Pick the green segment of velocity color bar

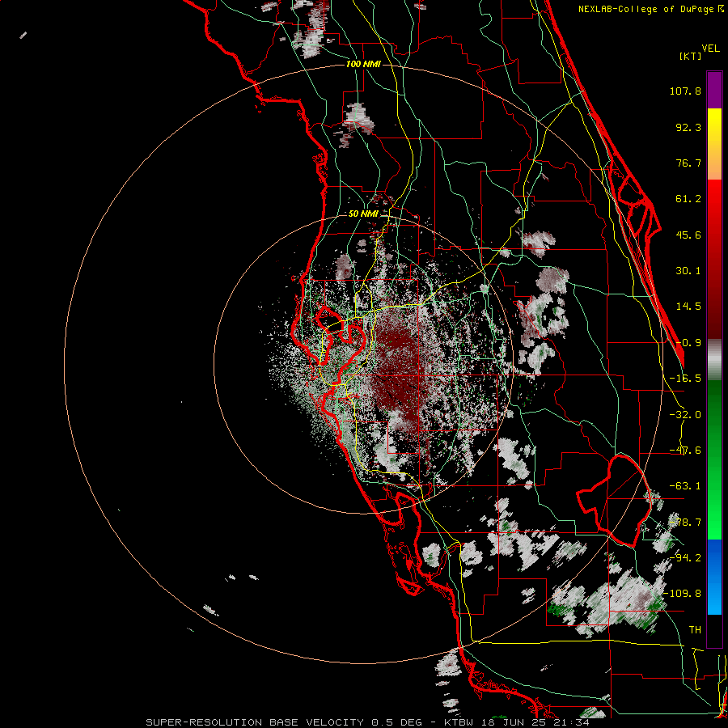click(x=714, y=459)
